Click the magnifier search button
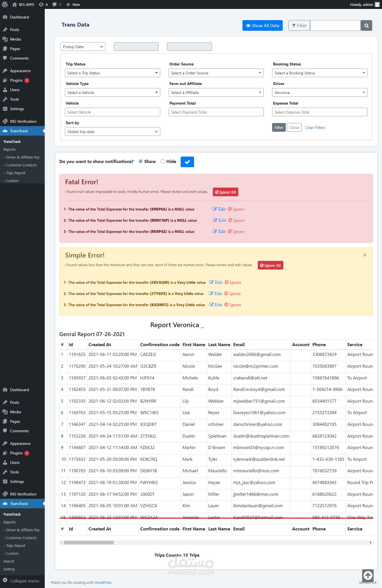This screenshot has width=382, height=588. 366,25
